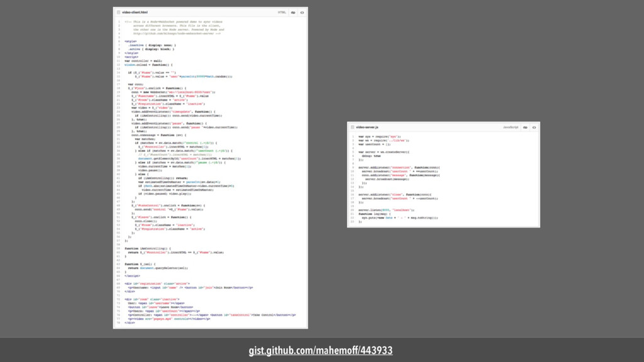The width and height of the screenshot is (644, 362).
Task: Click the file icon beside video-server.js
Action: [x=352, y=127]
